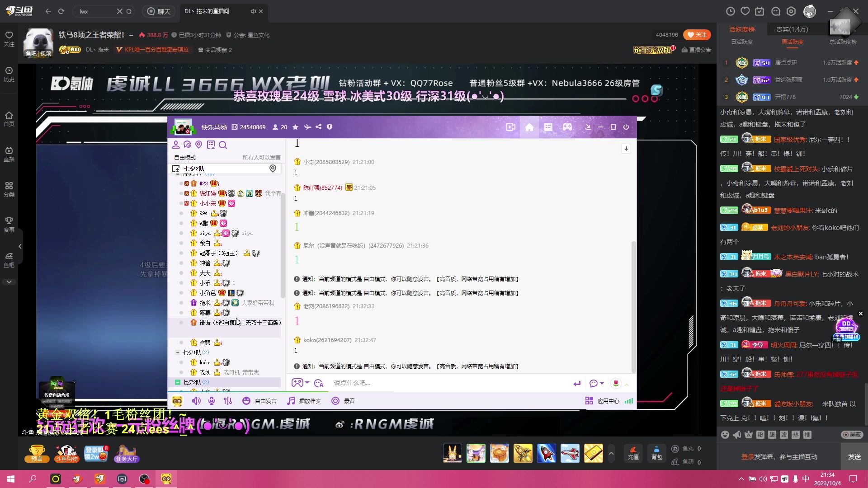868x488 pixels.
Task: Open 商品橱窗 2 shop window link
Action: pyautogui.click(x=215, y=50)
